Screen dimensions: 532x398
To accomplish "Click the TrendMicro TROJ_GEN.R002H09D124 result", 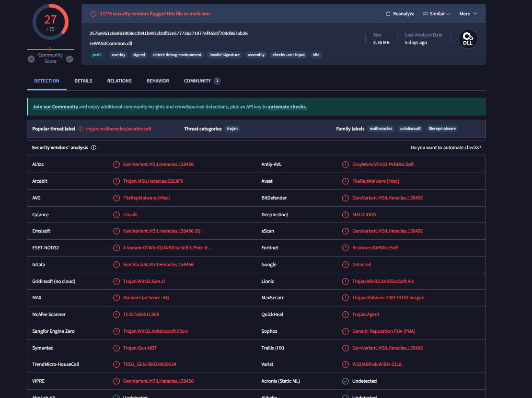I will [x=150, y=364].
